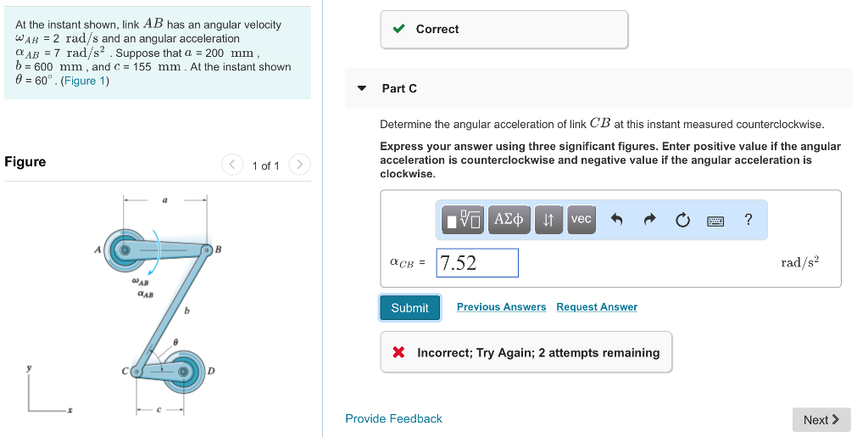
Task: Open the math templates button
Action: click(463, 219)
